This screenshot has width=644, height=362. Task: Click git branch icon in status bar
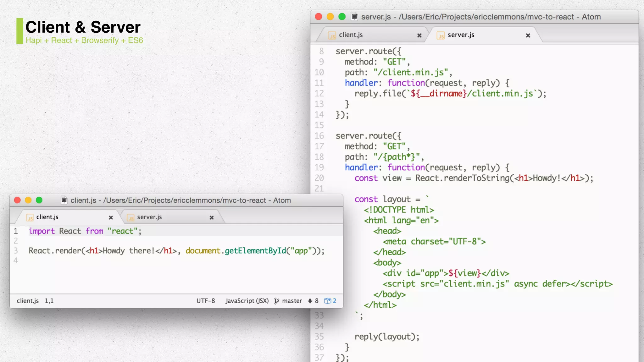pyautogui.click(x=276, y=301)
